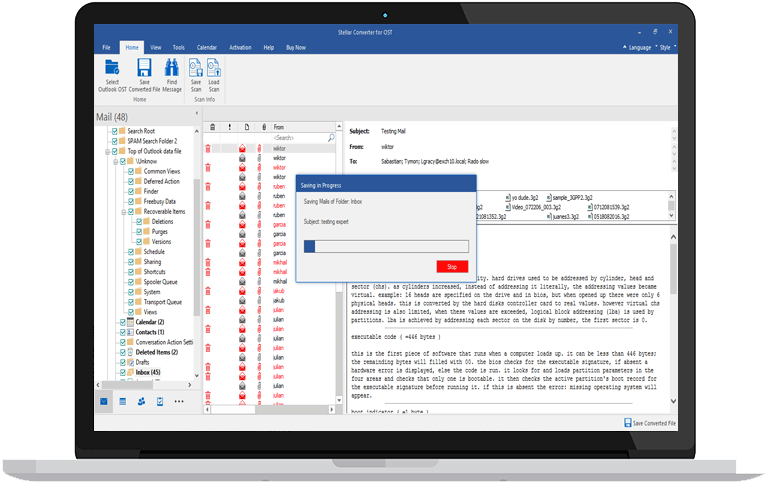772x488 pixels.
Task: Open Language dropdown
Action: [x=640, y=48]
